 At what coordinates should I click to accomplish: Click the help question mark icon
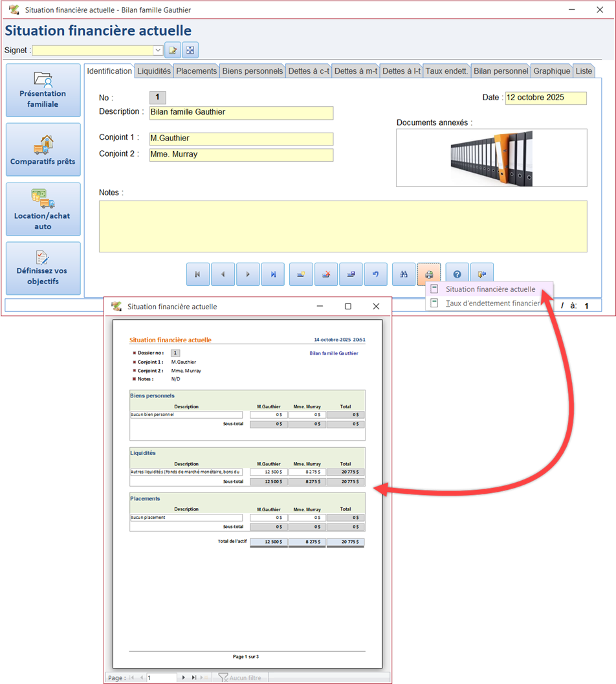457,274
